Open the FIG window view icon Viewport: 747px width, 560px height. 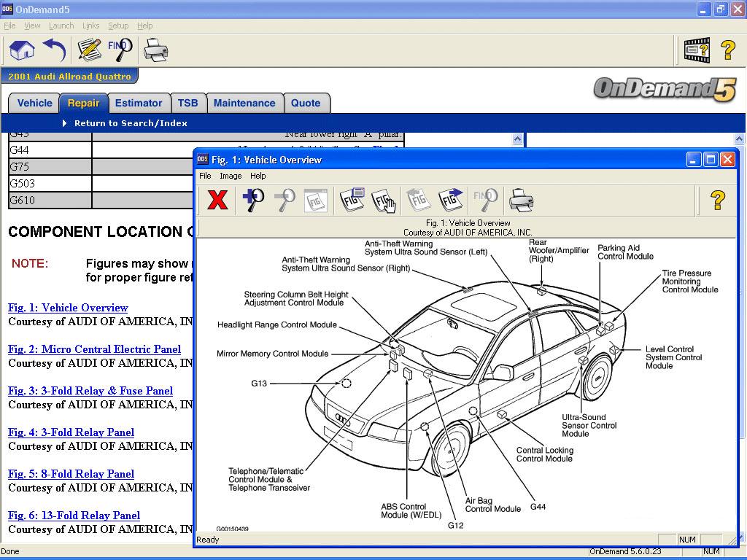[x=352, y=200]
